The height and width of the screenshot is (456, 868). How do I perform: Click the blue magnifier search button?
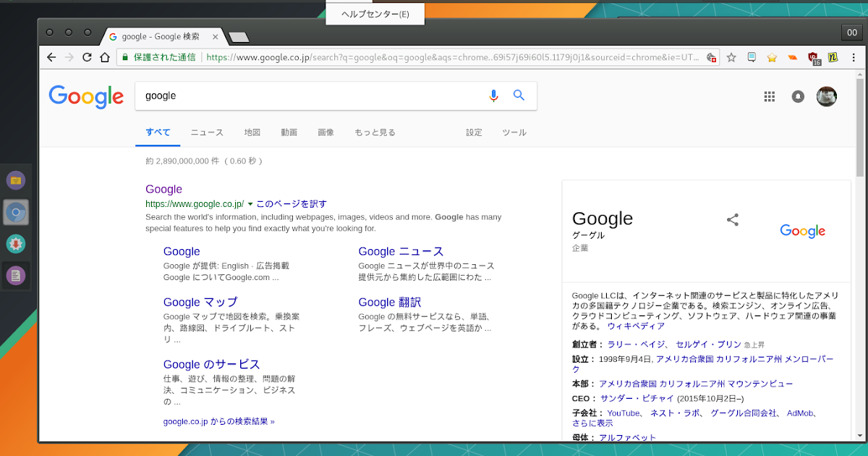pyautogui.click(x=519, y=95)
